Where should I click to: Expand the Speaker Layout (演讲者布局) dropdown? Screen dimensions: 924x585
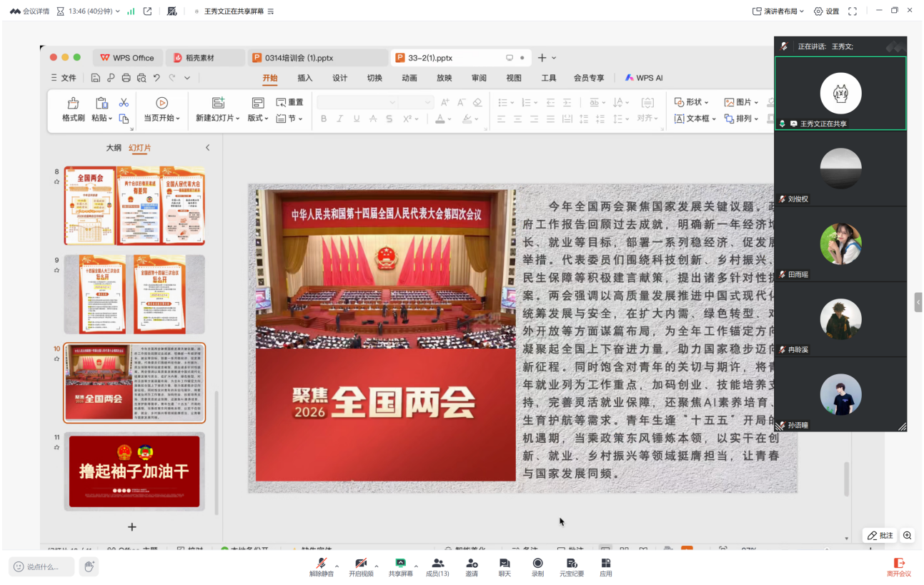[778, 11]
